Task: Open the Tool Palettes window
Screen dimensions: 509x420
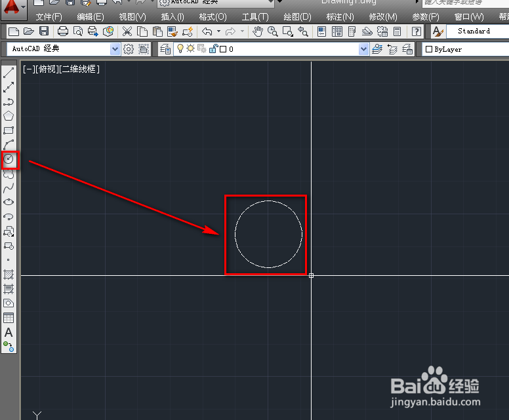Action: tap(352, 31)
